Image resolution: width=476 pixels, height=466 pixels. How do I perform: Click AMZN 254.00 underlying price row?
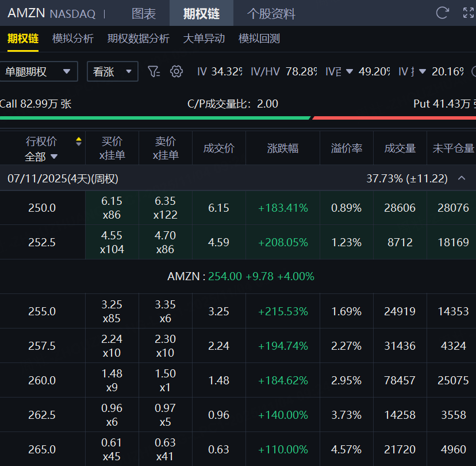pyautogui.click(x=238, y=277)
